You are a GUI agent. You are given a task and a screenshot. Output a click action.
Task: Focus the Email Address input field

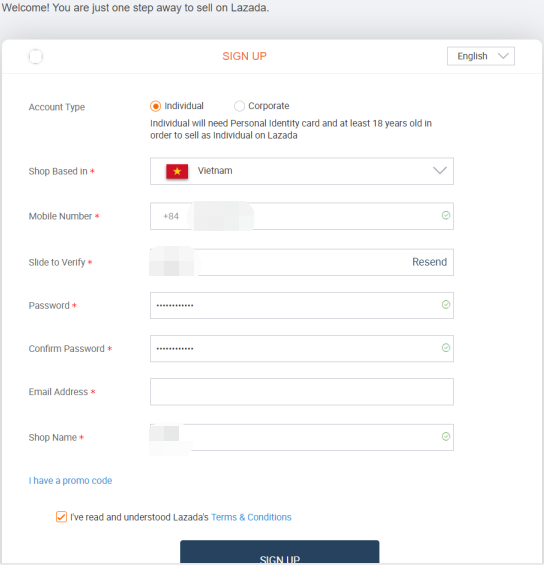point(302,392)
